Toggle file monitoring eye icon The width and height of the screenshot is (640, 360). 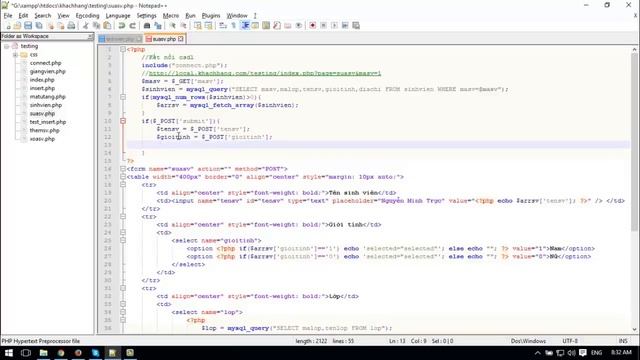(x=299, y=25)
